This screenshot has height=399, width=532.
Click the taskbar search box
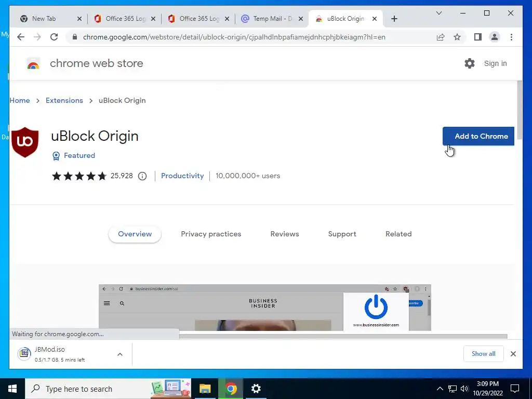pos(108,389)
